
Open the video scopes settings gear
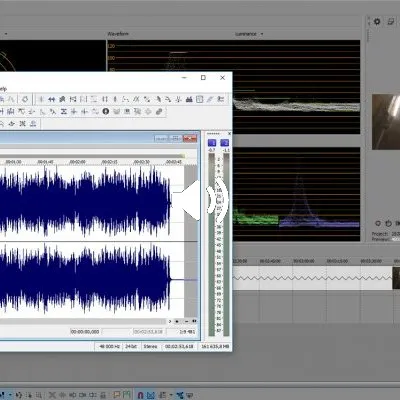click(377, 22)
